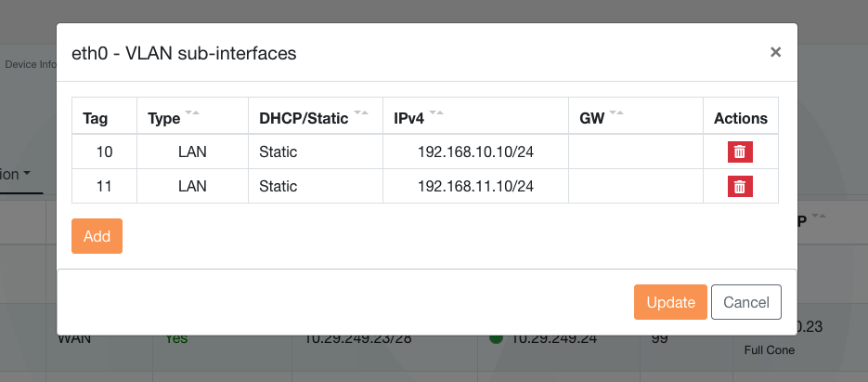Delete the VLAN tag 11 sub-interface
Viewport: 868px width, 382px height.
coord(740,186)
